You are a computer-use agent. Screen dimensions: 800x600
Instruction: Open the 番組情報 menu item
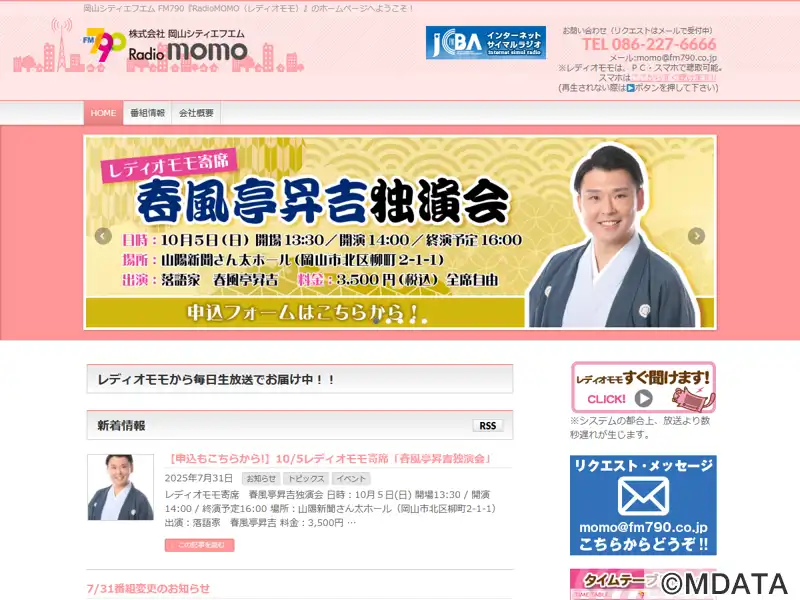[147, 113]
